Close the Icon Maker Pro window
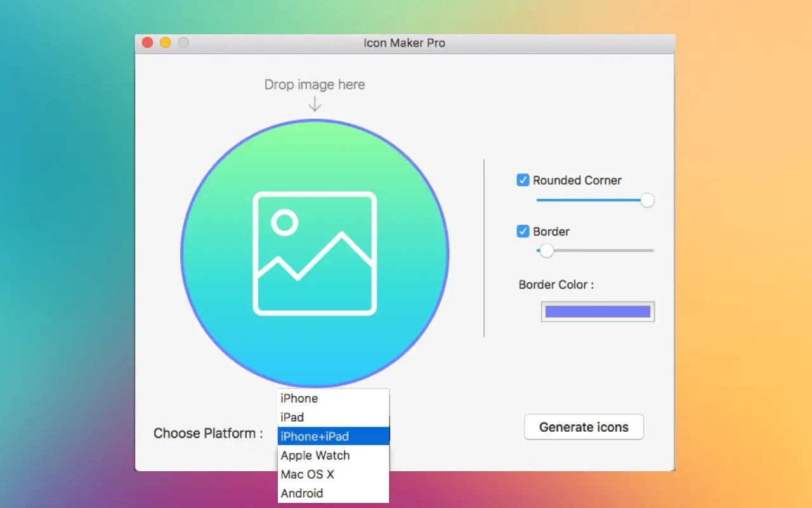This screenshot has height=508, width=812. click(x=147, y=43)
